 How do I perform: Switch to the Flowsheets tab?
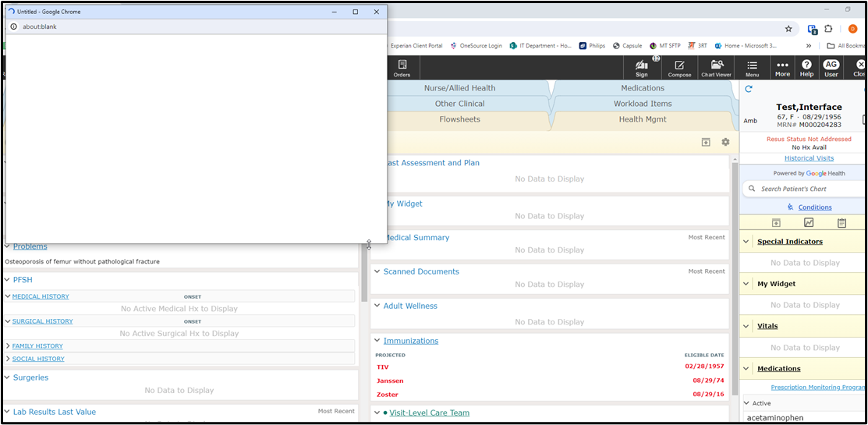click(x=459, y=119)
